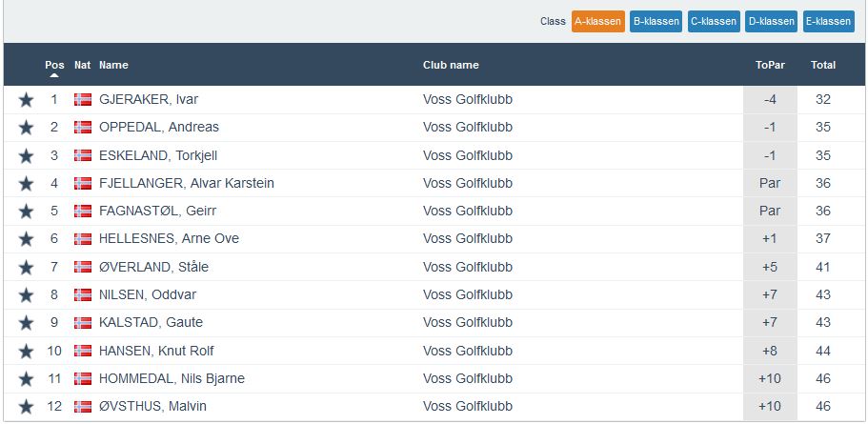Star HOMMEDAL, Nils Bjarne's row
This screenshot has height=424, width=868.
tap(26, 378)
